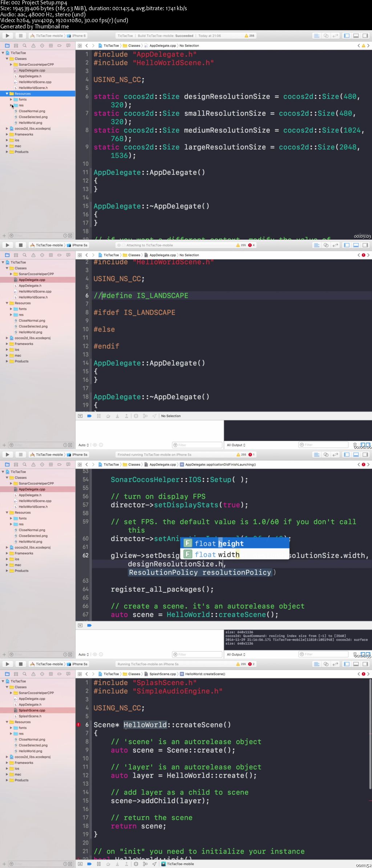Viewport: 372px width, 868px height.
Task: Open All Output dropdown in Finished running frame
Action: pyautogui.click(x=236, y=654)
